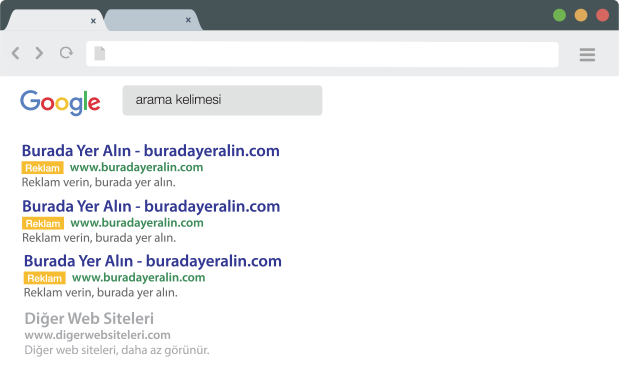Image resolution: width=619 pixels, height=380 pixels.
Task: Click the third ad's Reklam badge
Action: pos(44,278)
